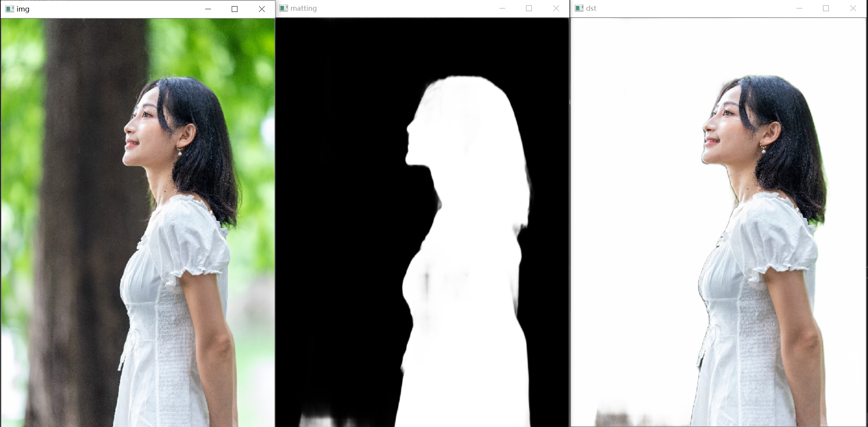Screen dimensions: 868x427
Task: Maximize the matting window
Action: [x=529, y=8]
